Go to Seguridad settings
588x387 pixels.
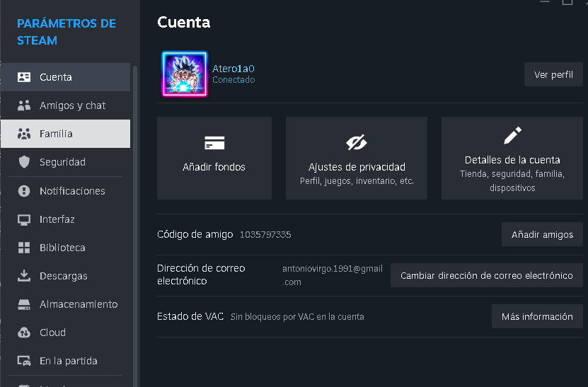[x=66, y=162]
